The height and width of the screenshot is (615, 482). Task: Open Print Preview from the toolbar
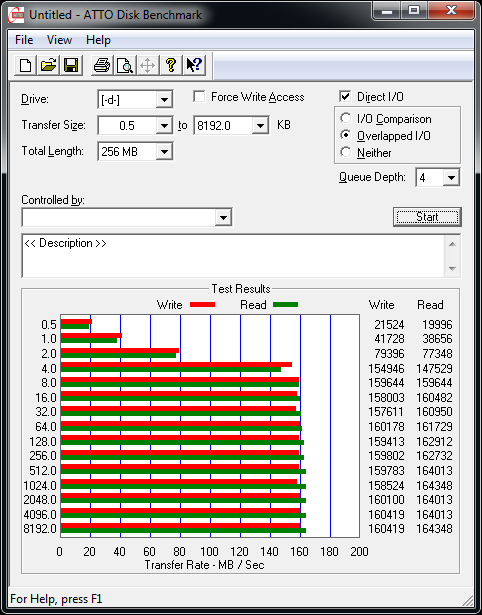[125, 65]
